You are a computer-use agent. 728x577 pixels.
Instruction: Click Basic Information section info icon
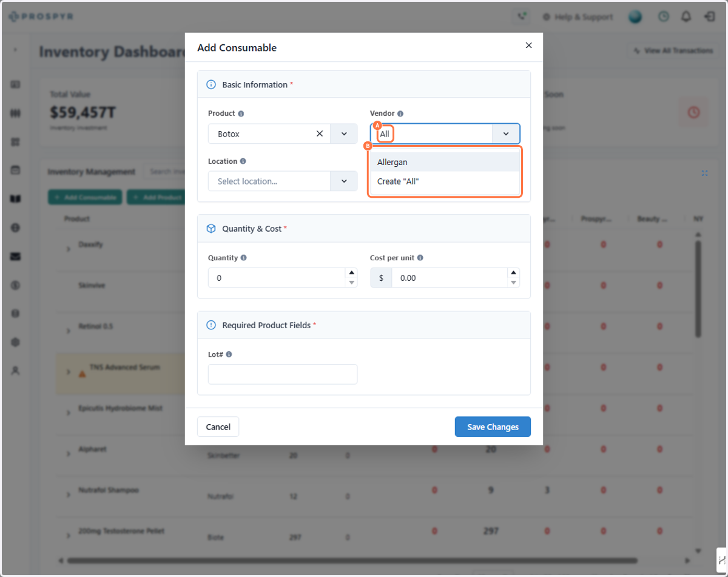click(x=211, y=84)
